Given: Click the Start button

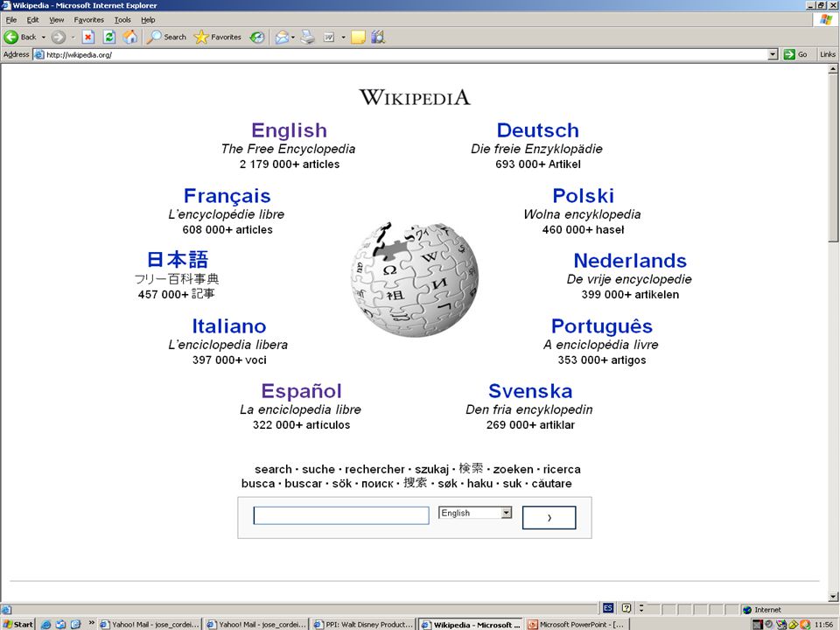Looking at the screenshot, I should (17, 624).
